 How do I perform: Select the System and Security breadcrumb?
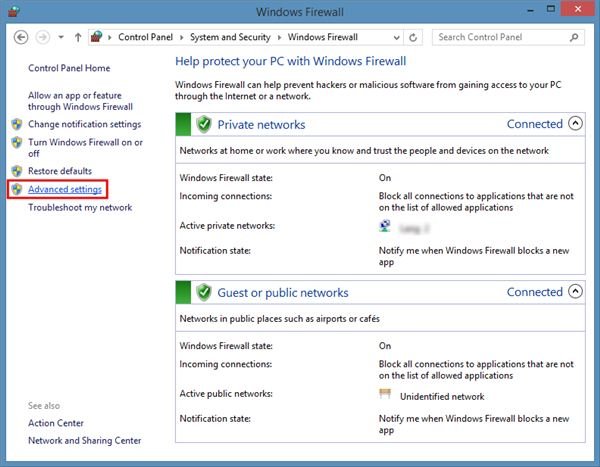(x=230, y=37)
